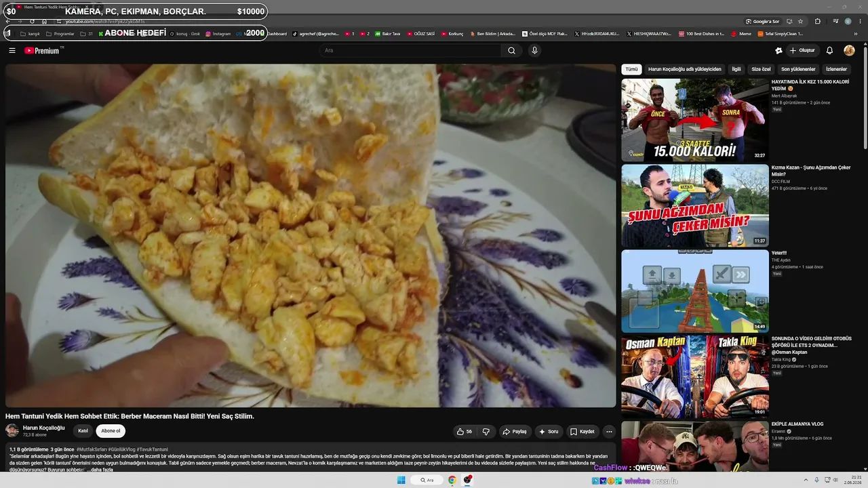The height and width of the screenshot is (488, 868).
Task: Click the YouTube search field
Action: pyautogui.click(x=410, y=50)
